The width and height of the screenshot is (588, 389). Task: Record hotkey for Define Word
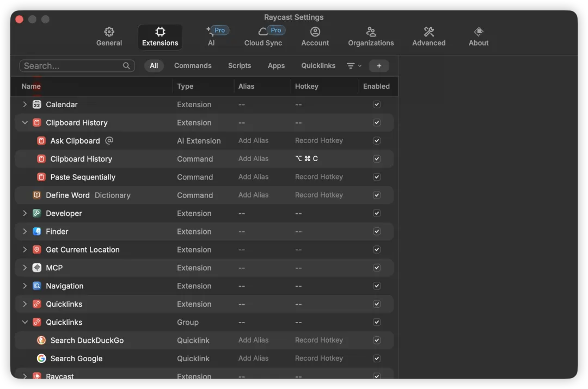[318, 195]
